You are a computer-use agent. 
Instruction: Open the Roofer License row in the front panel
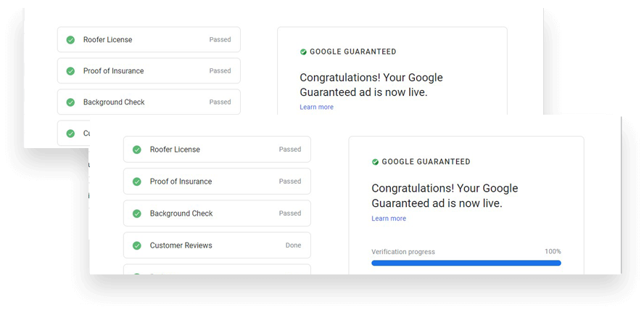pos(216,150)
